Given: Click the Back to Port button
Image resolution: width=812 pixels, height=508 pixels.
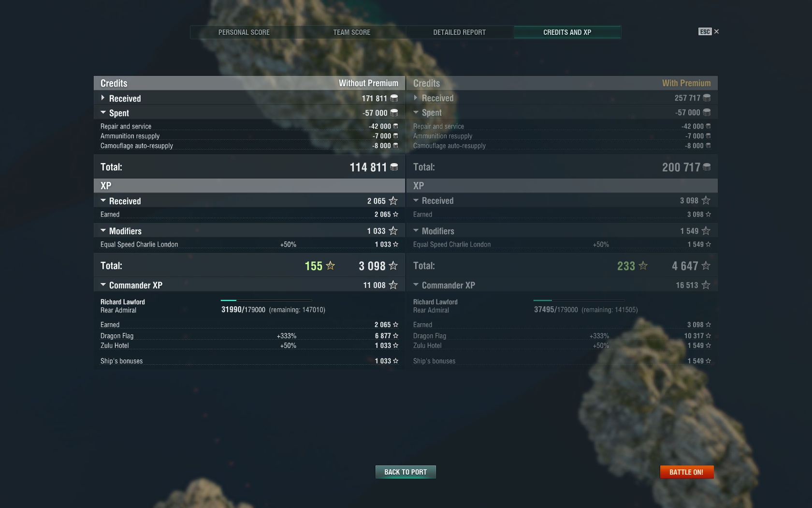Looking at the screenshot, I should (x=406, y=472).
